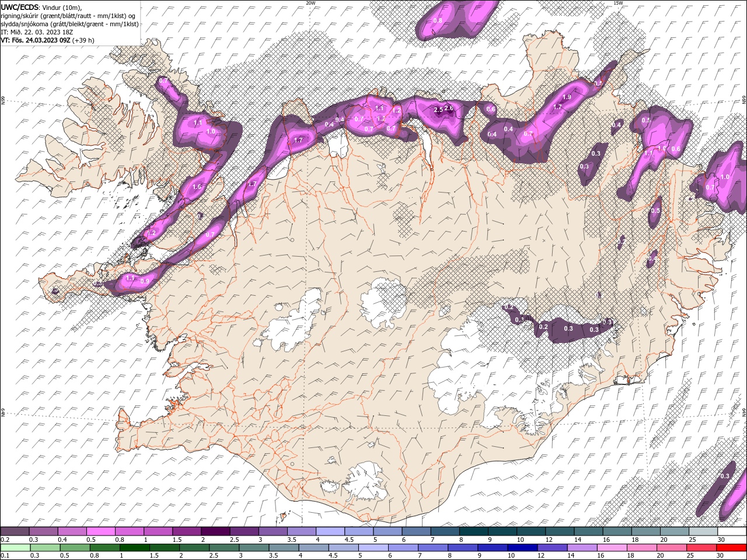Pick the red '30' swatch in the bottom legend row
This screenshot has width=747, height=560.
click(x=731, y=547)
